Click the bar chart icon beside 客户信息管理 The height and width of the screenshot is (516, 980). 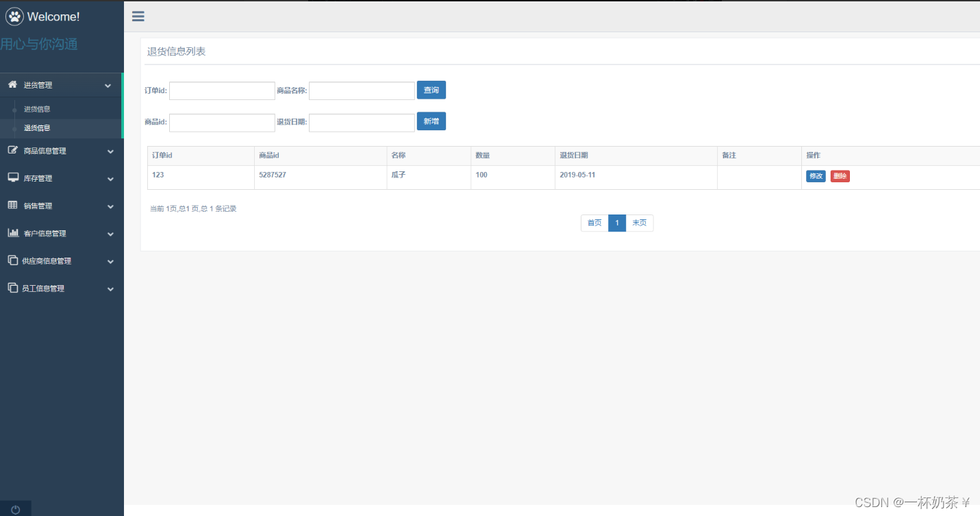pyautogui.click(x=12, y=232)
